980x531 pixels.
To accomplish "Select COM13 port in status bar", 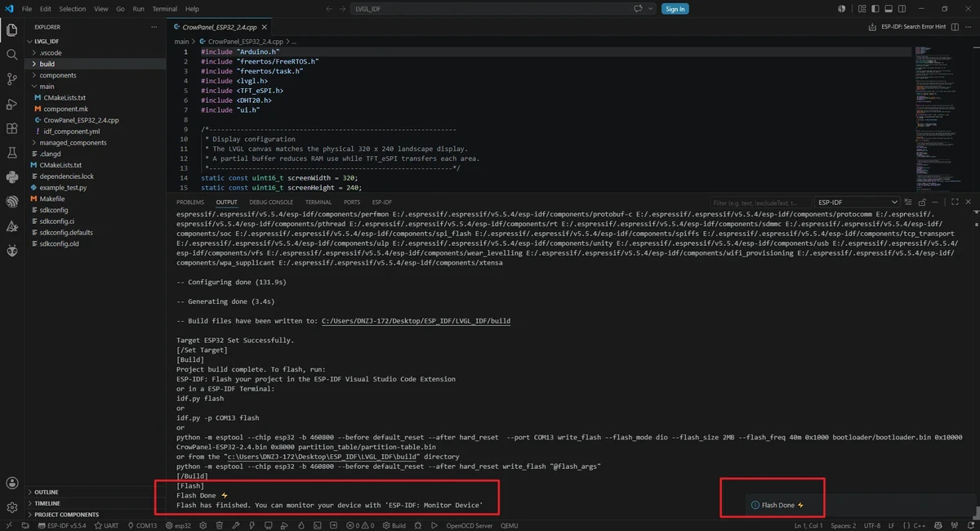I will pyautogui.click(x=142, y=525).
